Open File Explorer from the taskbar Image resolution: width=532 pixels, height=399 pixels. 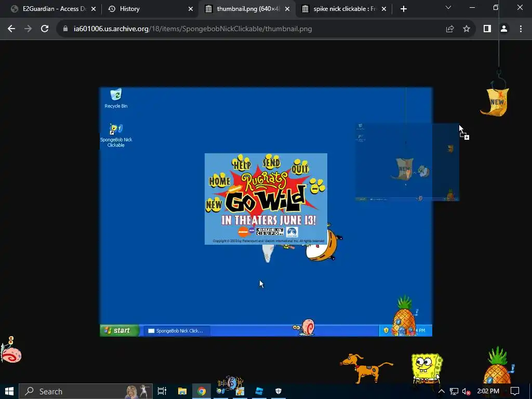[182, 391]
